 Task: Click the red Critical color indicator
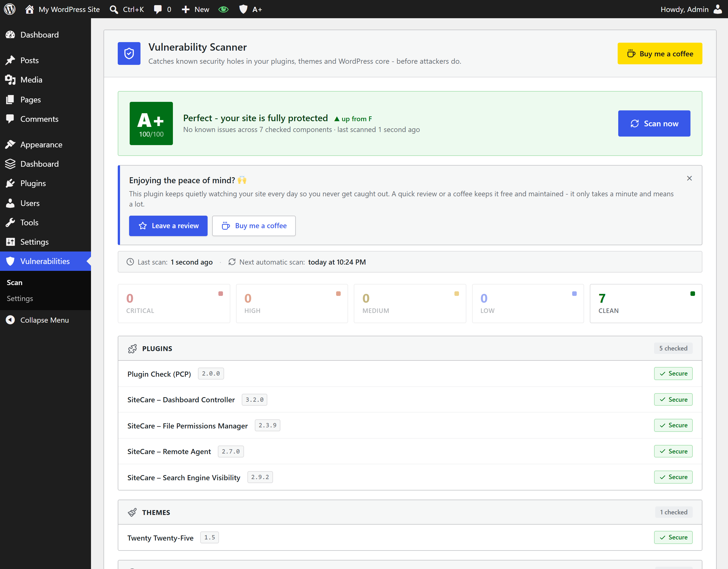(221, 294)
